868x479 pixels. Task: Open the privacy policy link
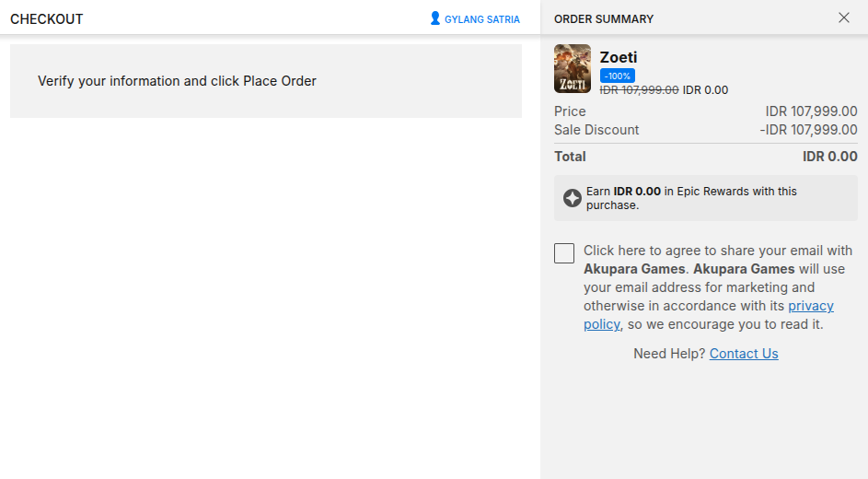[x=810, y=306]
